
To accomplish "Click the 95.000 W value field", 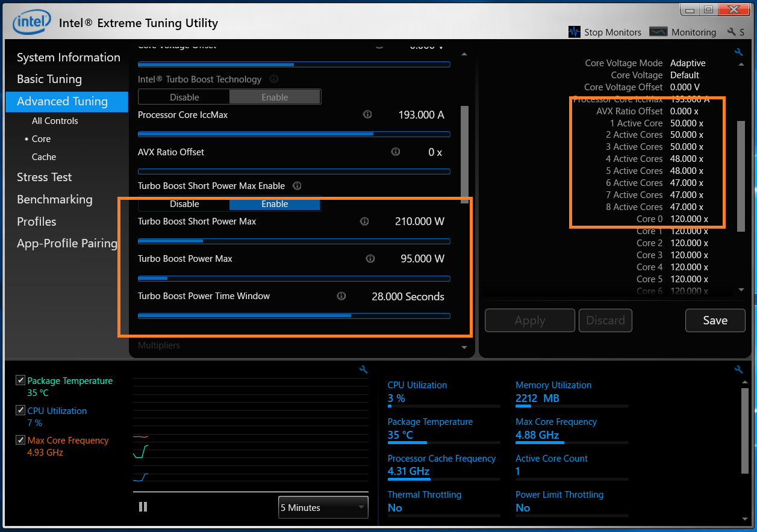I will pyautogui.click(x=422, y=259).
